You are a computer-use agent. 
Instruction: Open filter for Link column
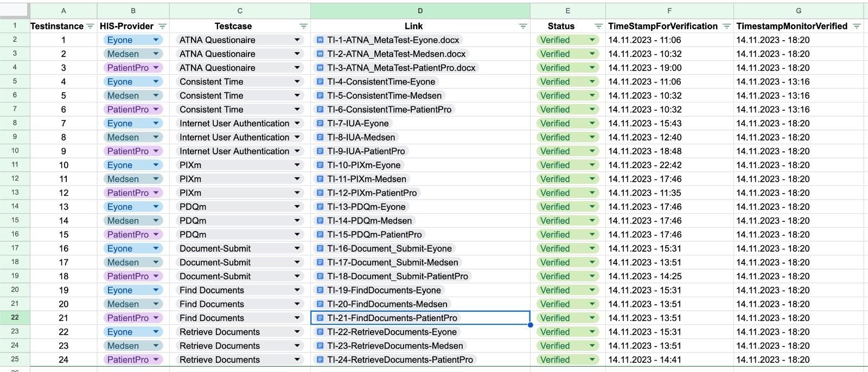tap(523, 26)
